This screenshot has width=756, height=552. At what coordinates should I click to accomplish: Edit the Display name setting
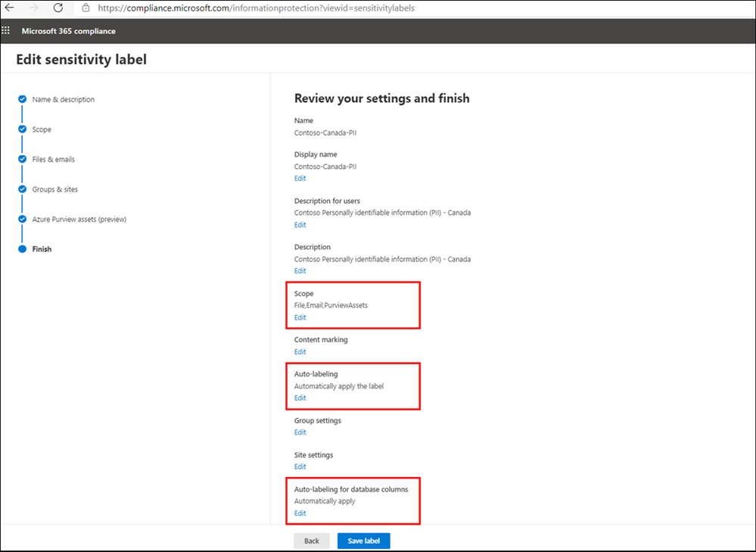pos(300,178)
